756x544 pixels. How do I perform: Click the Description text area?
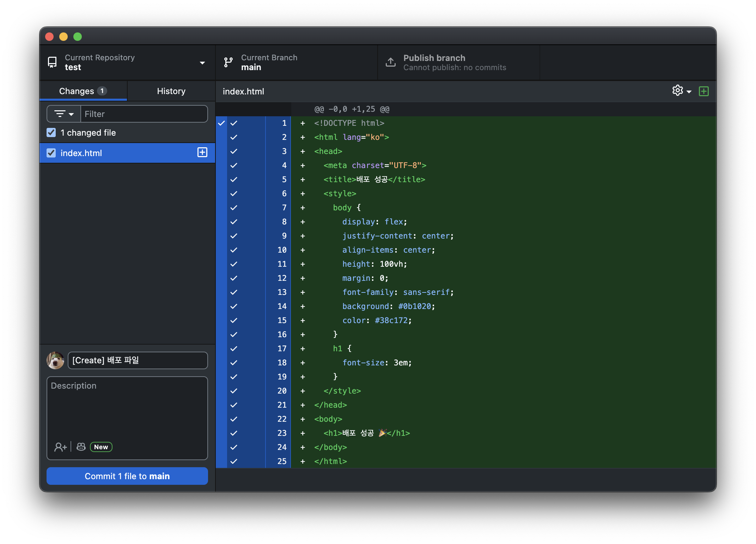(x=127, y=409)
